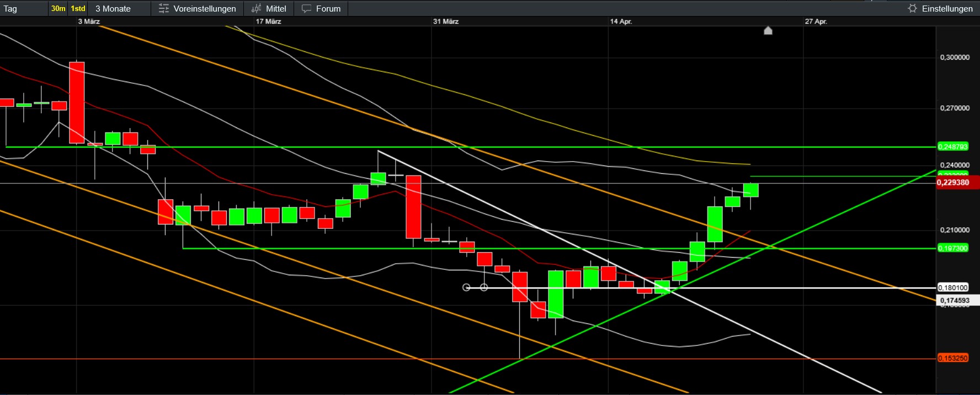Click the Voreinstellungen sliders icon
Image resolution: width=980 pixels, height=395 pixels.
(163, 8)
